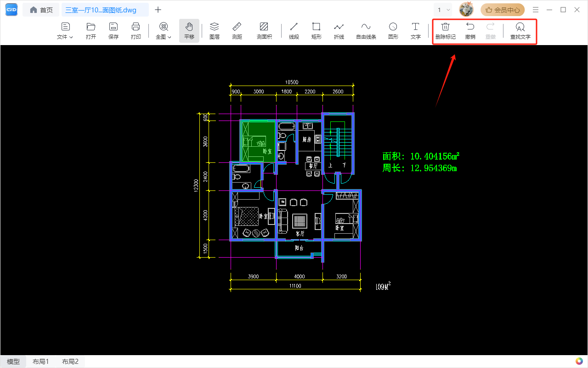Select the 测距 distance measuring tool

click(237, 31)
